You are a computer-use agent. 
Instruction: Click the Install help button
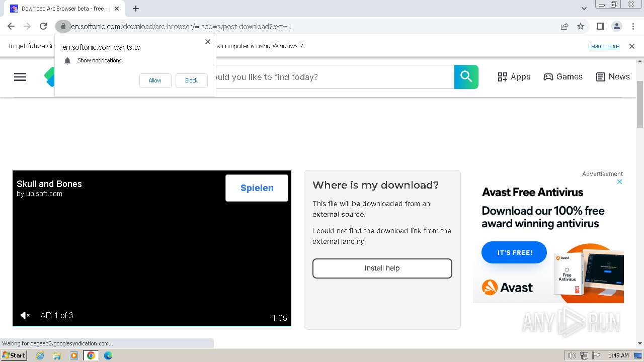(382, 268)
